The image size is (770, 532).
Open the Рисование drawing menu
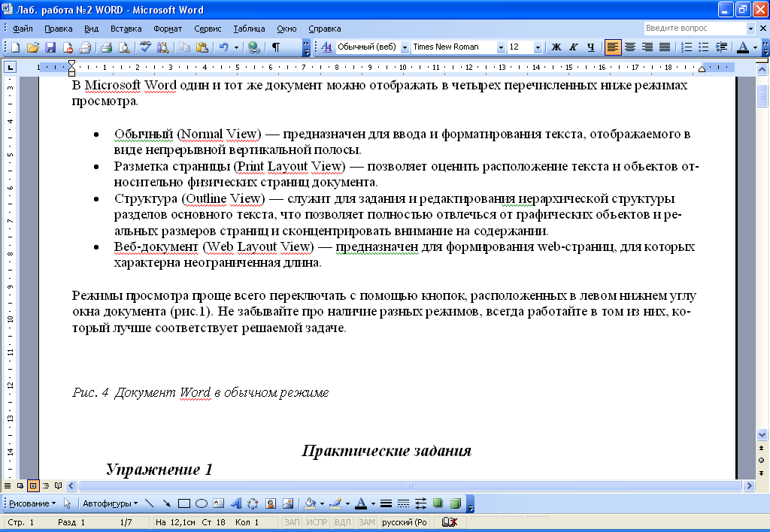(32, 503)
